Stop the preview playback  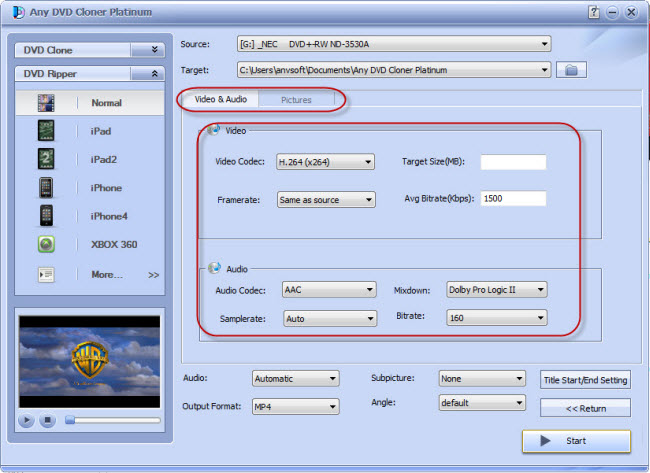[47, 420]
